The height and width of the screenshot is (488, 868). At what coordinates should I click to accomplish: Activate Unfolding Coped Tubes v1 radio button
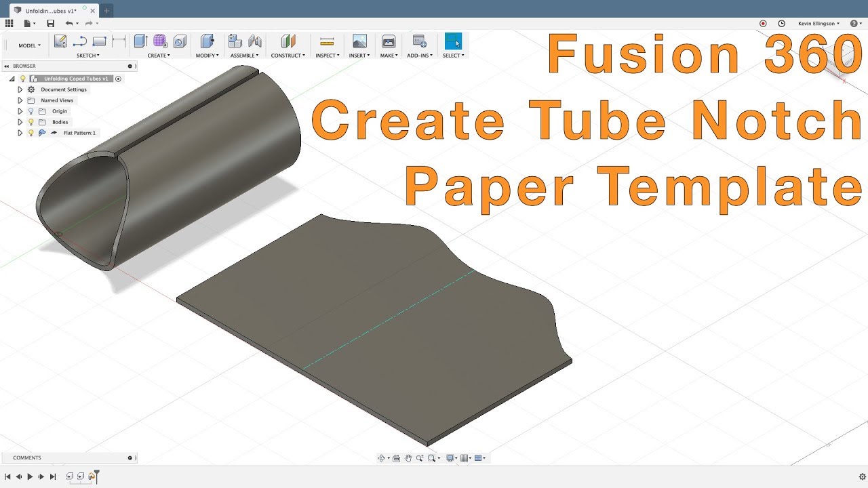118,79
